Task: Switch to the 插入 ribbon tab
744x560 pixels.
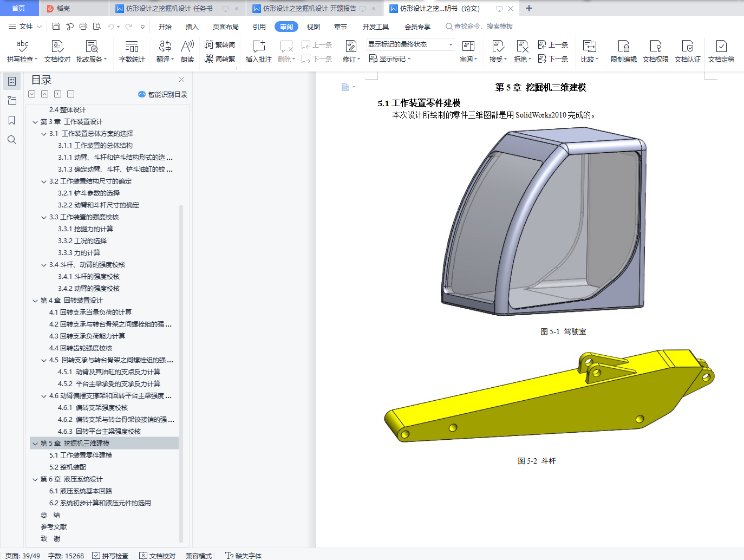Action: point(192,27)
